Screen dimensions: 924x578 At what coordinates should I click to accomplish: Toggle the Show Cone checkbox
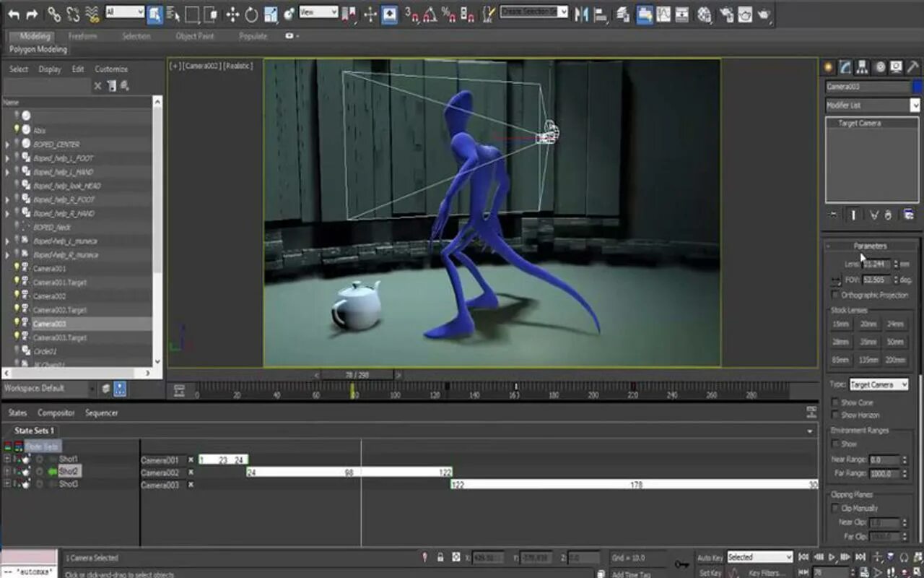pyautogui.click(x=836, y=402)
